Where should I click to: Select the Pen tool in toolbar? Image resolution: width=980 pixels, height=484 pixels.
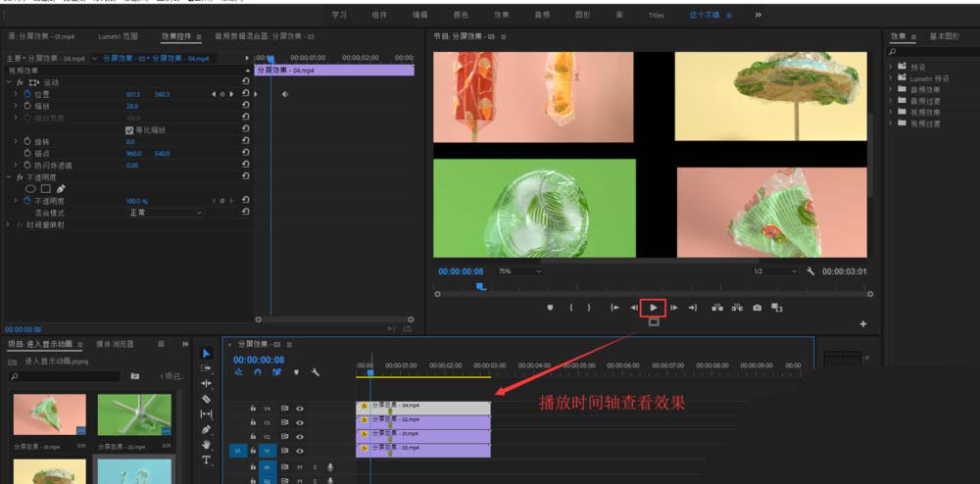(x=206, y=429)
